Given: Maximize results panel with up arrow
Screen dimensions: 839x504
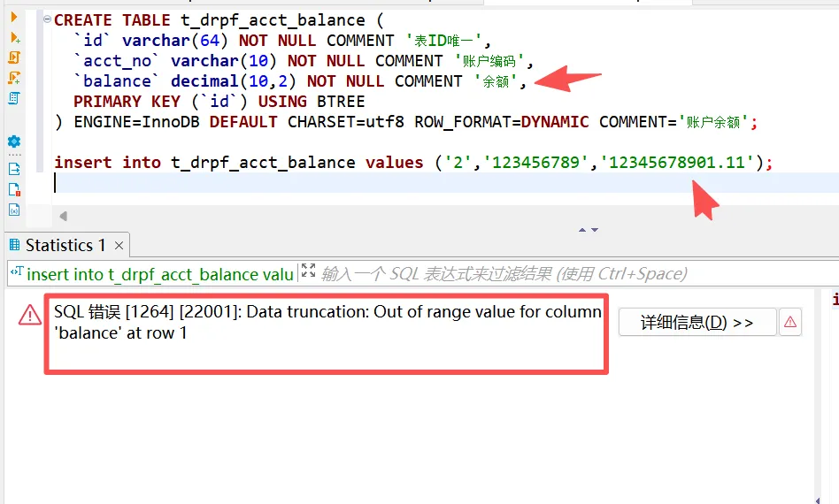Looking at the screenshot, I should click(x=582, y=230).
